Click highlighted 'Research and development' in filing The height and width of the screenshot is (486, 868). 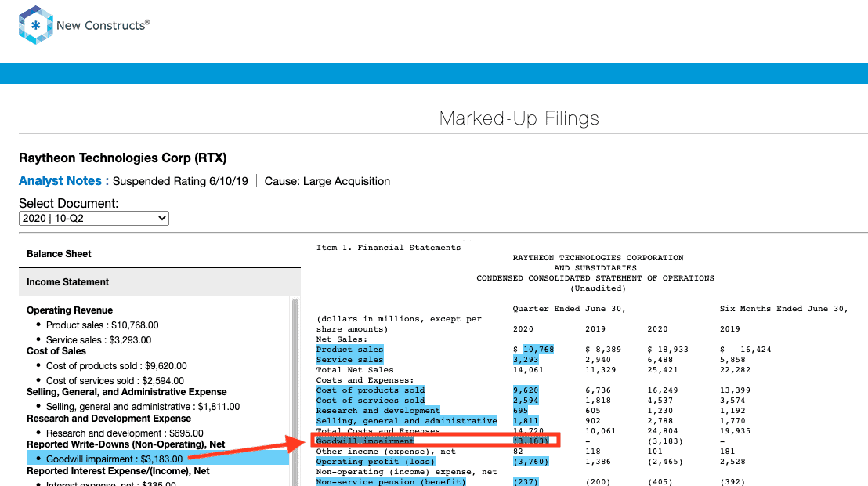click(378, 411)
